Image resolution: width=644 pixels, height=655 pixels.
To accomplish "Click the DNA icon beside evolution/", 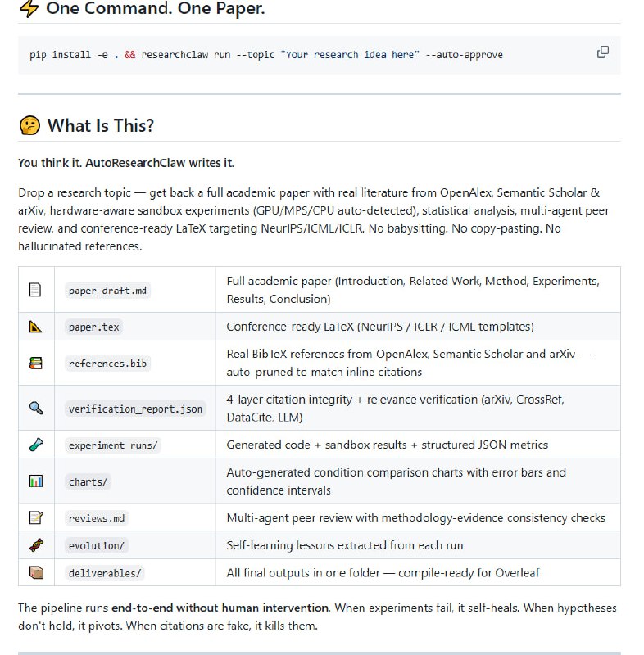I will [35, 545].
